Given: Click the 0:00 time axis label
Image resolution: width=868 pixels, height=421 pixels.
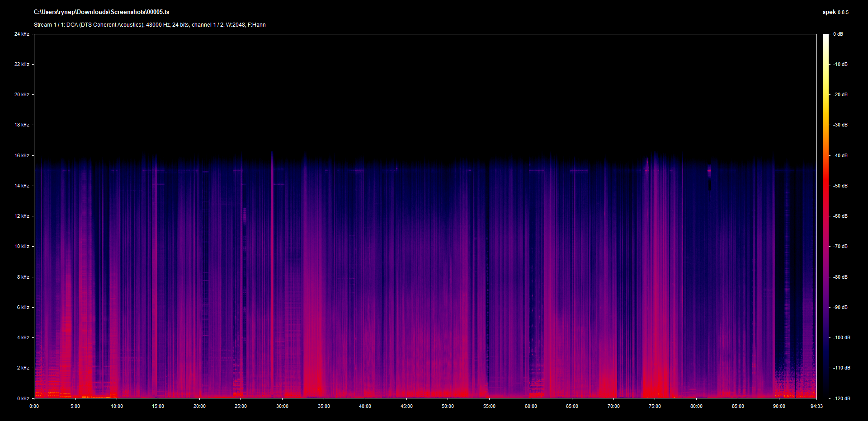Looking at the screenshot, I should point(34,406).
